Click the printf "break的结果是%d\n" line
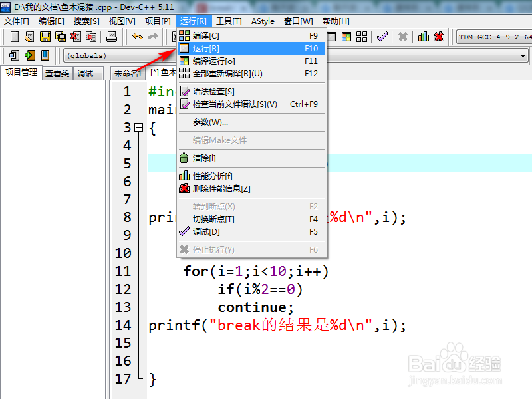Viewport: 532px width, 399px height. tap(277, 325)
